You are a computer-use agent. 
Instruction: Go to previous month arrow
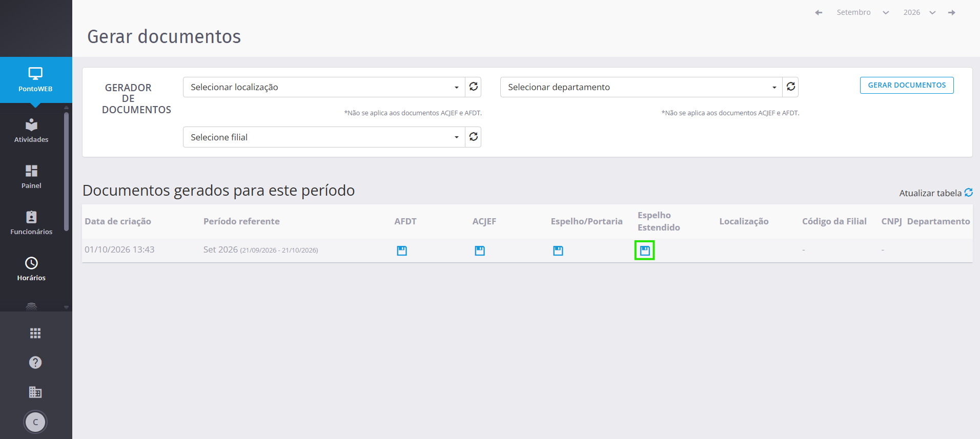click(x=819, y=12)
